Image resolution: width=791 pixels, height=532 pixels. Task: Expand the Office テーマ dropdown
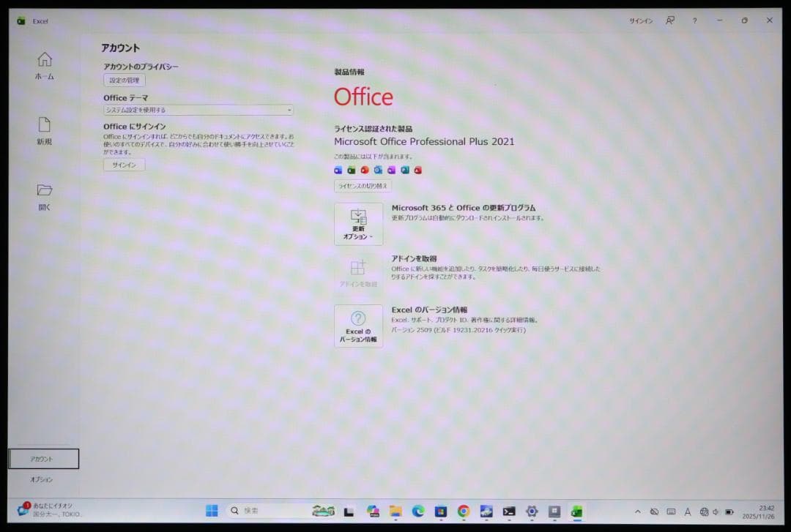coord(198,110)
